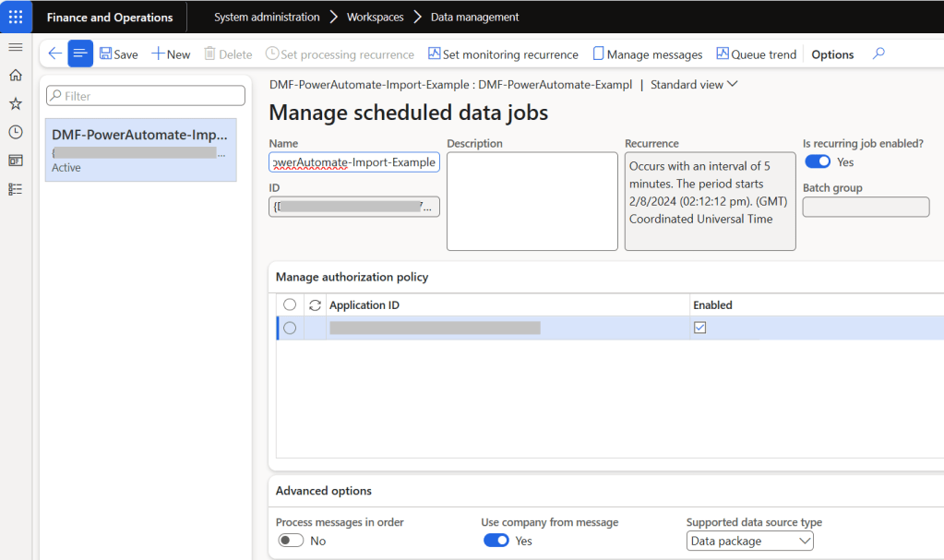The image size is (944, 560).
Task: Open Modules list icon in sidebar
Action: (x=15, y=188)
